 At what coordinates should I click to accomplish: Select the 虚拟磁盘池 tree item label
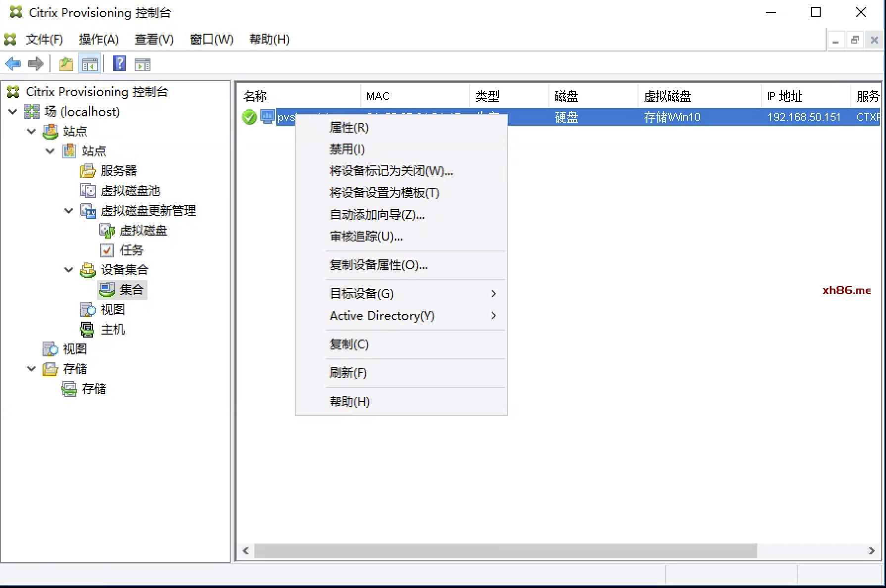(131, 191)
